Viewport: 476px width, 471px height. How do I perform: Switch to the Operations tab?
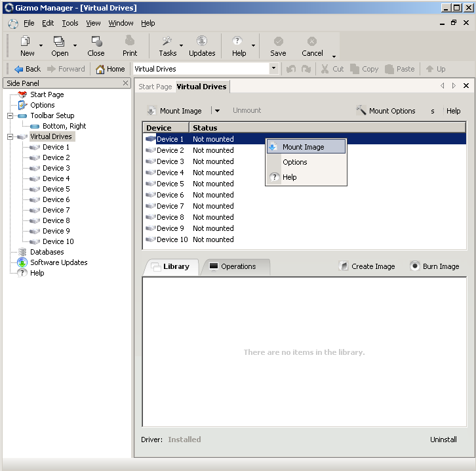pos(232,266)
